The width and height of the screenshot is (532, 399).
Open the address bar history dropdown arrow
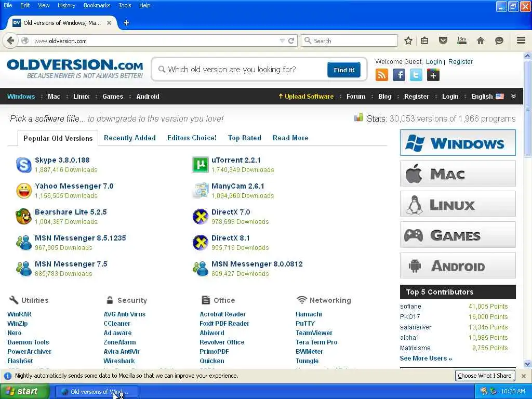[282, 41]
